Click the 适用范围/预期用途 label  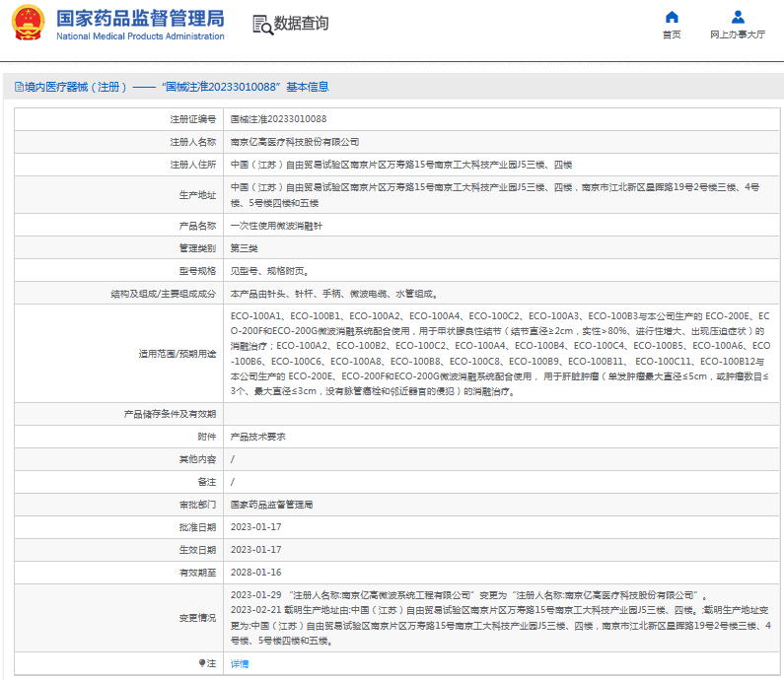click(178, 354)
